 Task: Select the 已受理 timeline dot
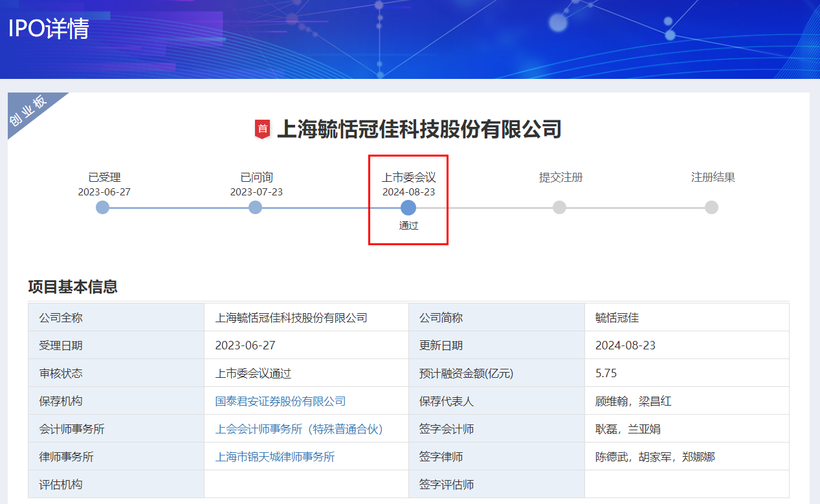pos(102,207)
